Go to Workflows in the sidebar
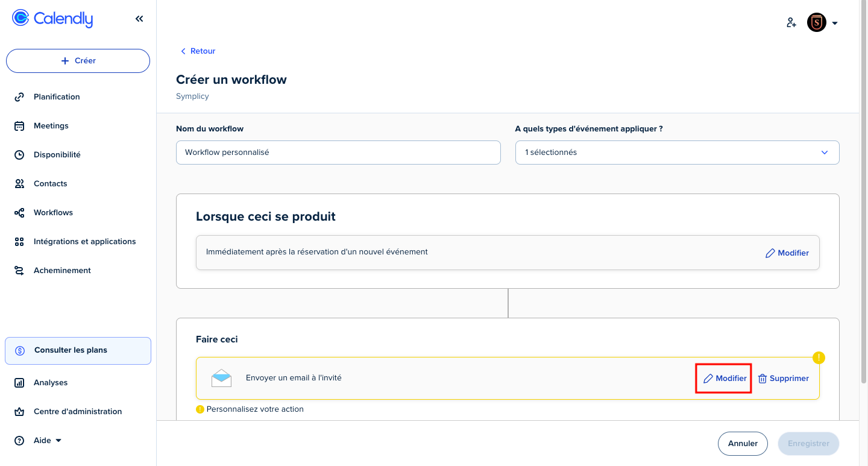The image size is (868, 466). [x=53, y=213]
